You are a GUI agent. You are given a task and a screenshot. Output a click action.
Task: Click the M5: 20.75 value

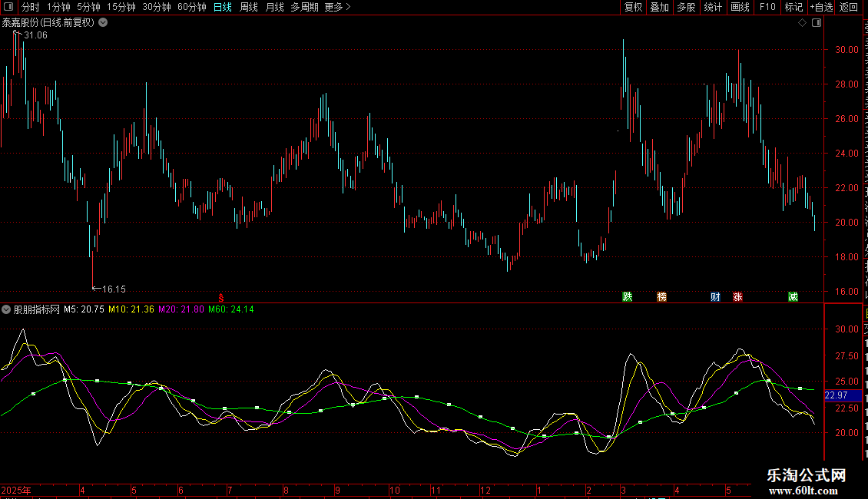click(x=84, y=309)
